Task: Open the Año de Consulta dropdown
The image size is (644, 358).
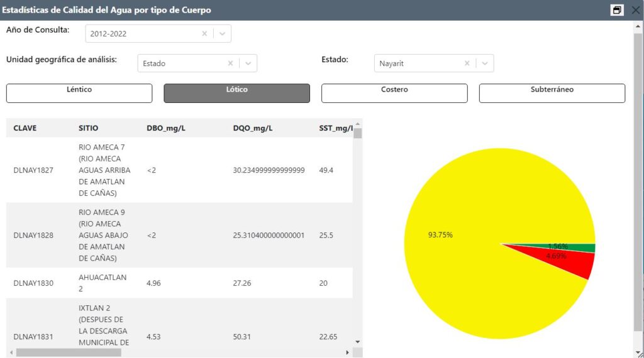Action: pos(222,34)
